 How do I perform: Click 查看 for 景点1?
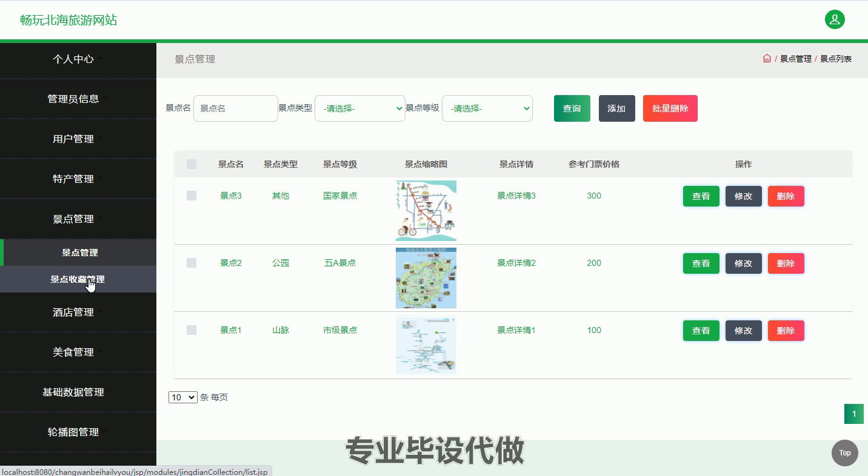(x=701, y=331)
